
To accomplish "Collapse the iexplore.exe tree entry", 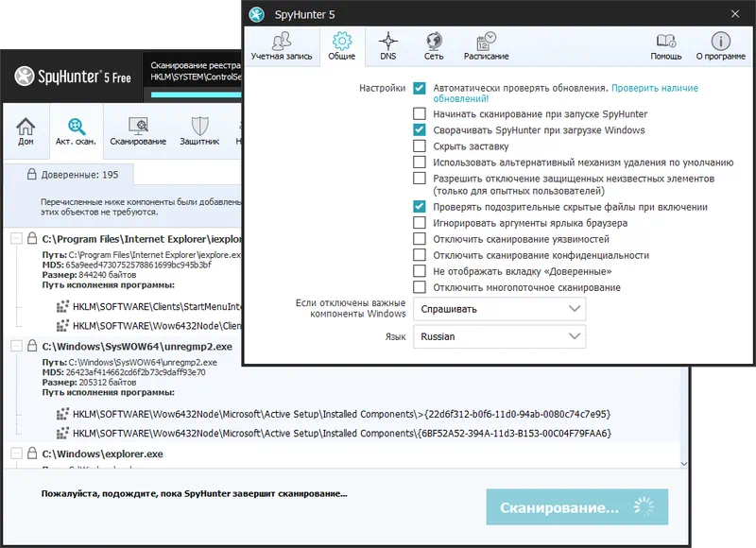I will (x=16, y=239).
